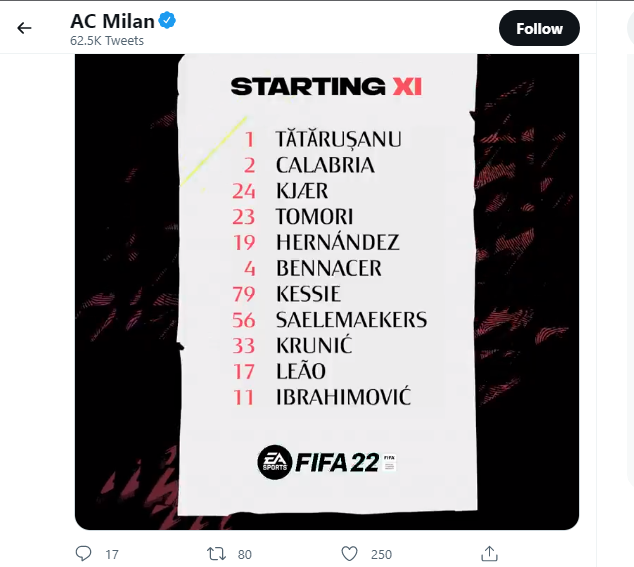Click the FIFA 22 logo text
Screen dimensions: 634x567
point(335,462)
